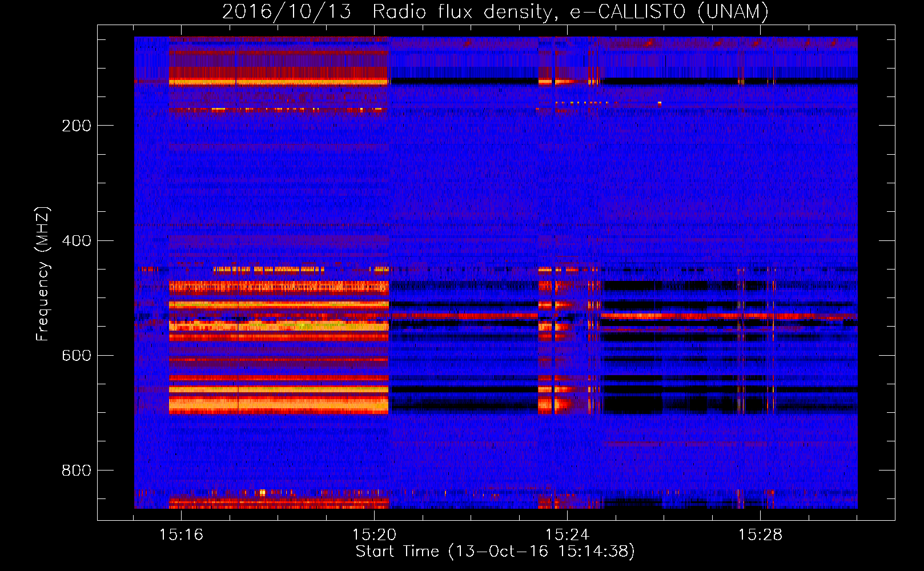This screenshot has height=571, width=924.
Task: Click the 15:24 time tick label
Action: tap(567, 535)
